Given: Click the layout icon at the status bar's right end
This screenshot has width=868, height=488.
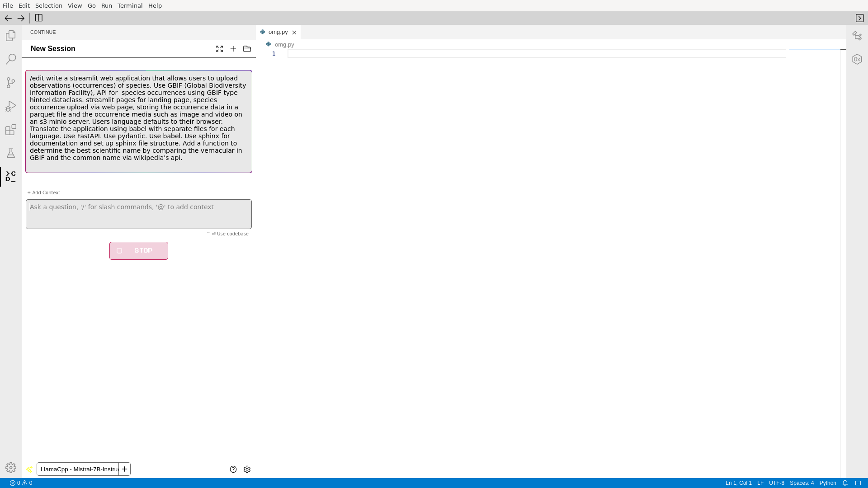Looking at the screenshot, I should point(858,483).
